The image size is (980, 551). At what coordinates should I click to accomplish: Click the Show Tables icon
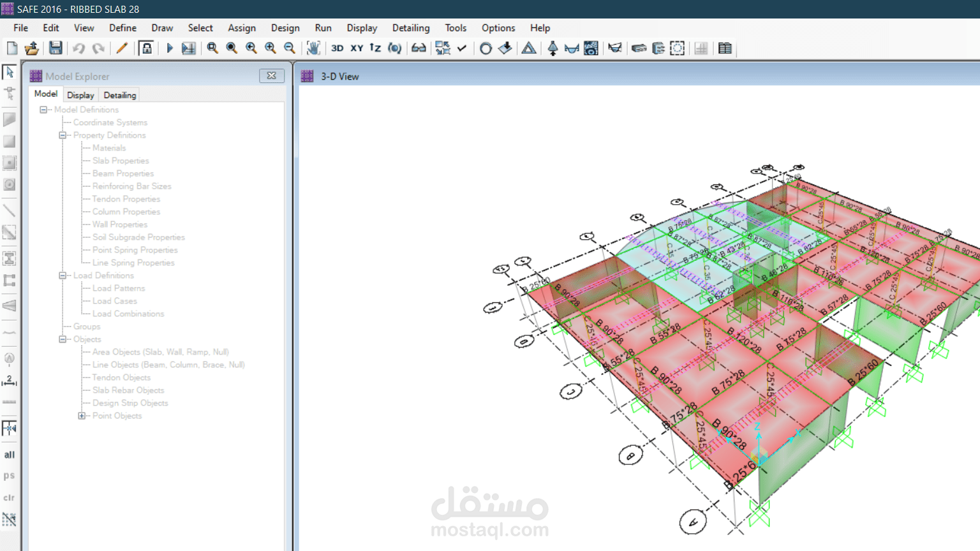tap(725, 48)
